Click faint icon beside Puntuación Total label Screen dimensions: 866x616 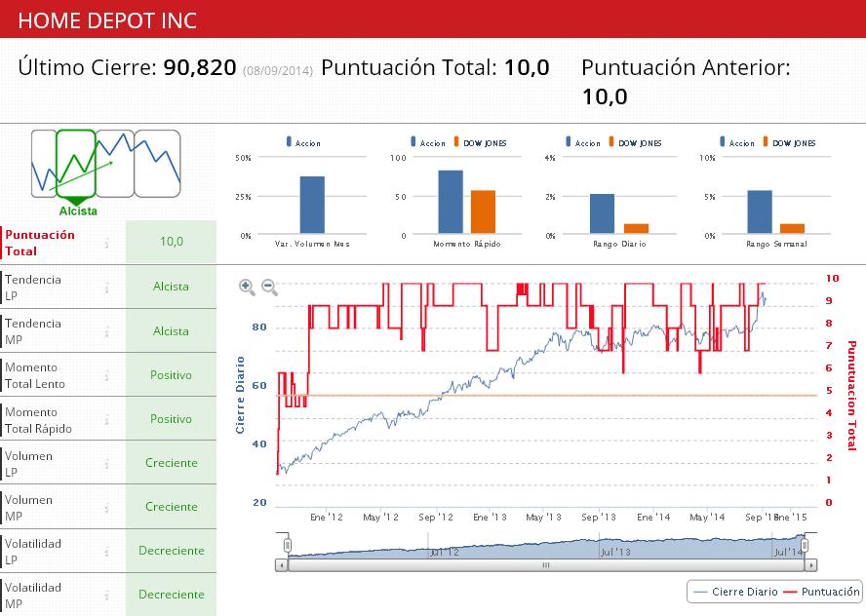(106, 243)
